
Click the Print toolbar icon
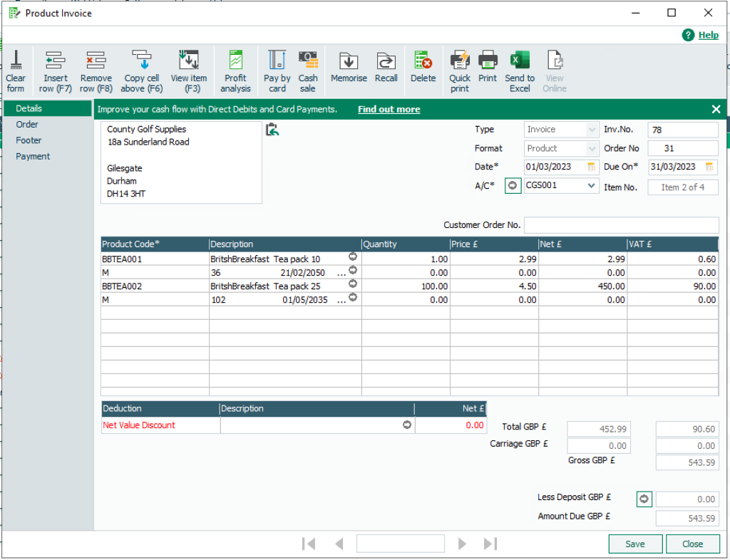tap(488, 68)
